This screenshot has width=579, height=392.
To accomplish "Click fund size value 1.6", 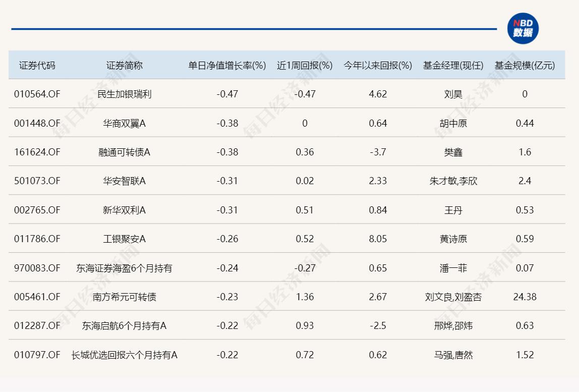I will click(525, 152).
